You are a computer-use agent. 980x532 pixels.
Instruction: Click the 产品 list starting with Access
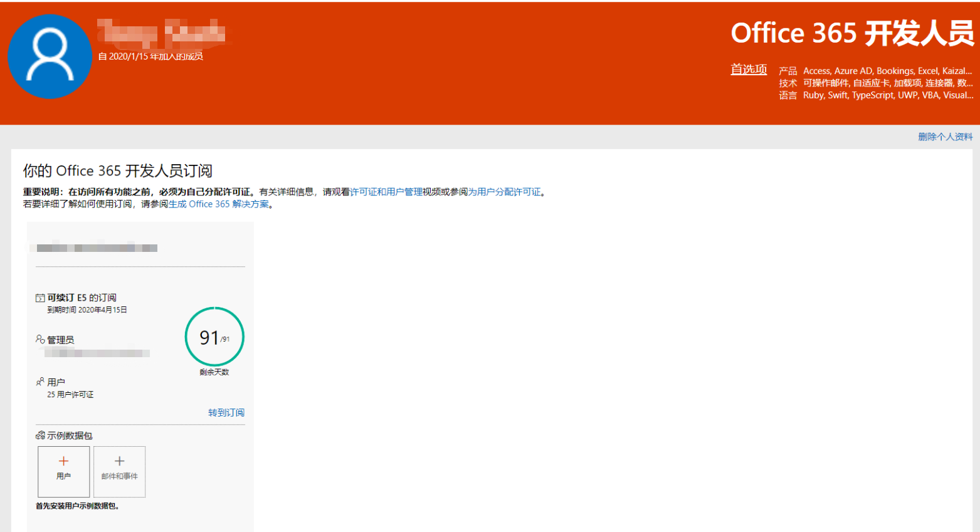point(887,71)
